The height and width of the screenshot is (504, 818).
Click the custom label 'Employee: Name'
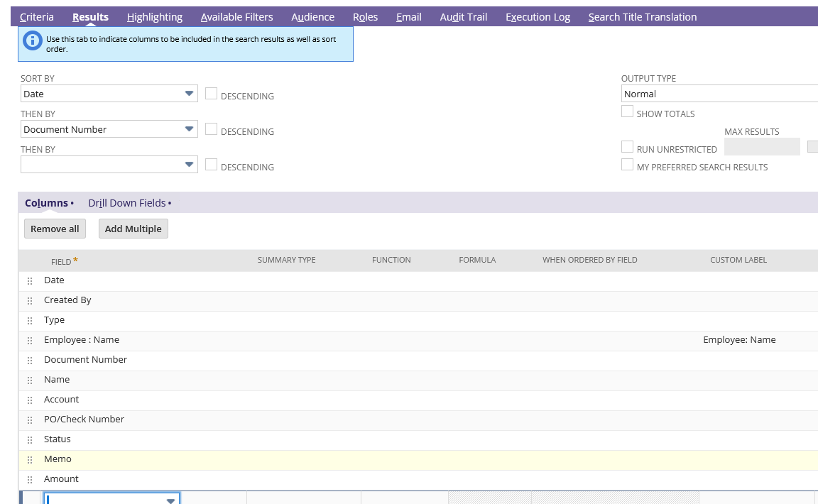point(739,339)
